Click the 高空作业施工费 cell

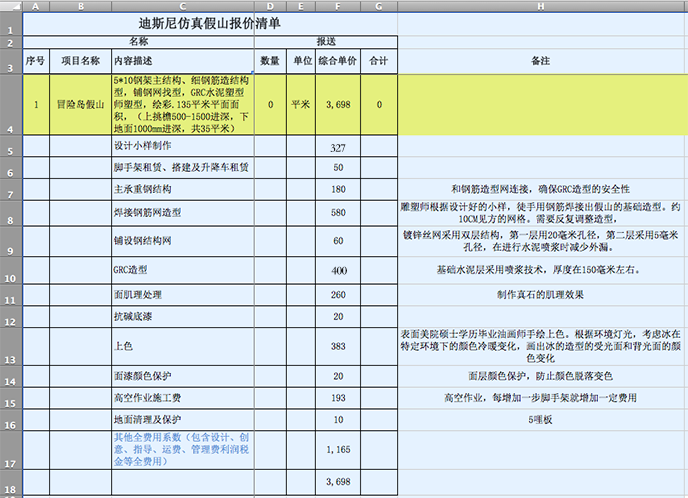pyautogui.click(x=181, y=398)
